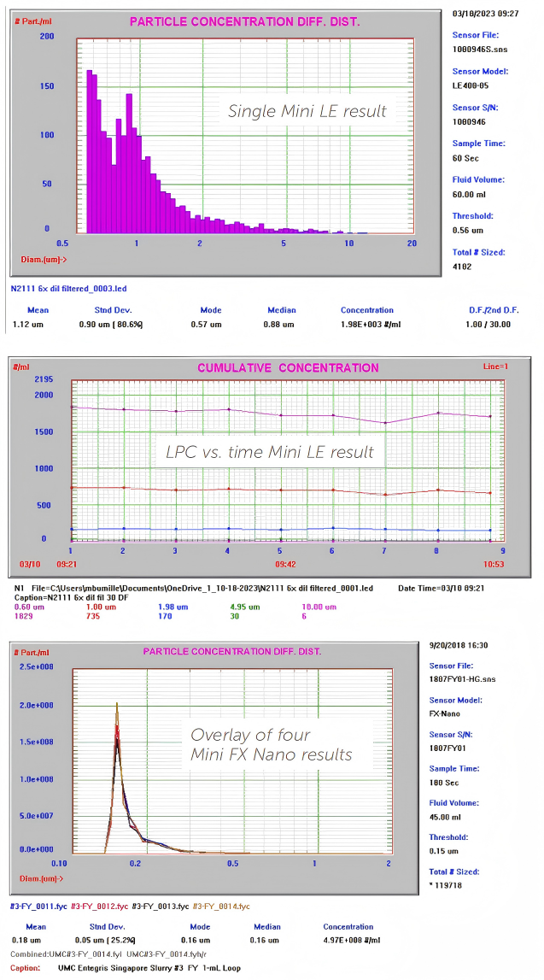
Task: Click the Threshold value 0.56 um
Action: click(x=467, y=230)
